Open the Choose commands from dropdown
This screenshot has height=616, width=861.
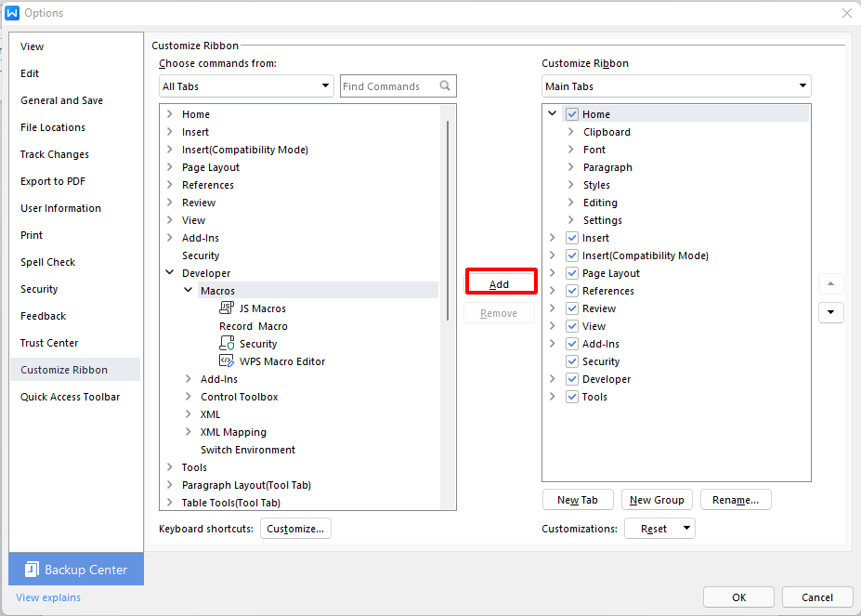[325, 85]
